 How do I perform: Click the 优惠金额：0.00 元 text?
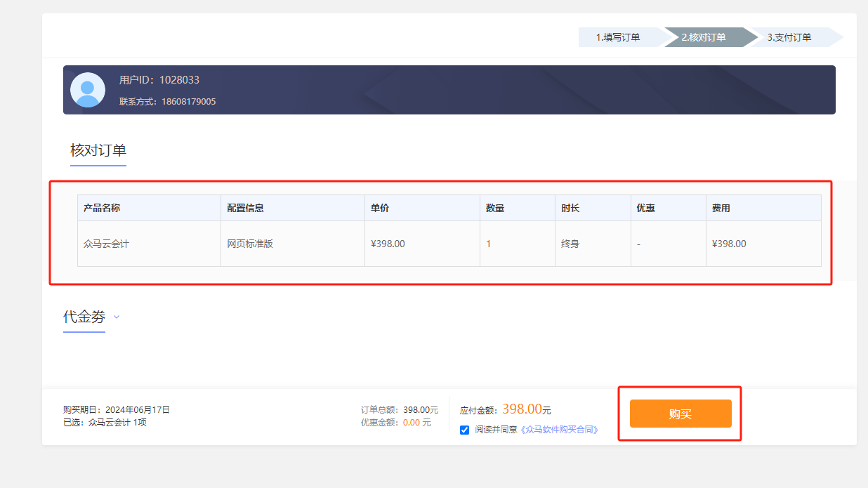click(396, 423)
